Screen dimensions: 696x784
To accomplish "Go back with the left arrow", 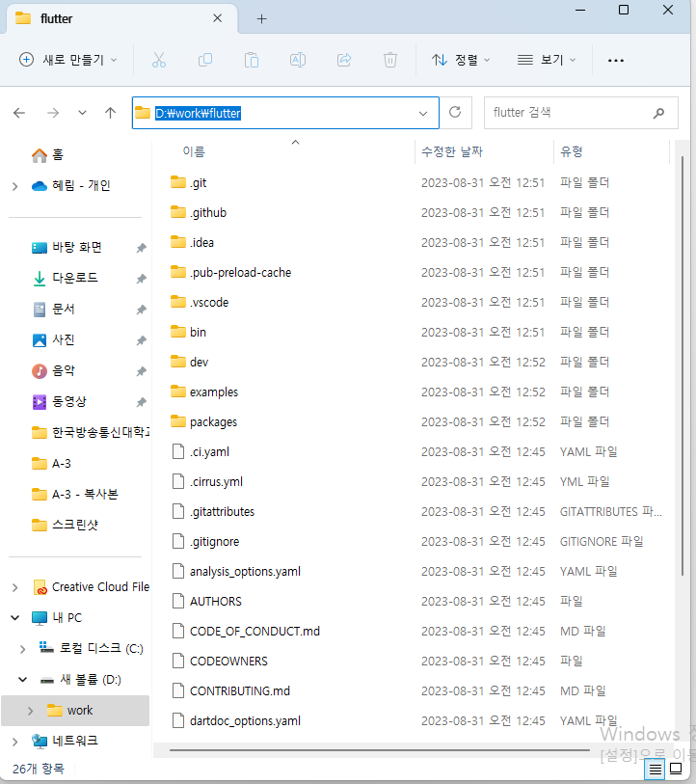I will click(19, 113).
